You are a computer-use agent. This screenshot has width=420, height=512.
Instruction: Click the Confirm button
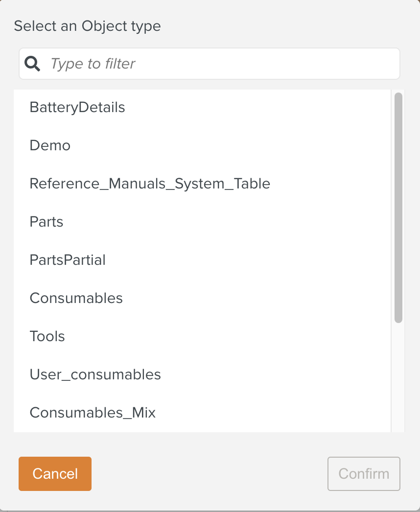coord(364,474)
